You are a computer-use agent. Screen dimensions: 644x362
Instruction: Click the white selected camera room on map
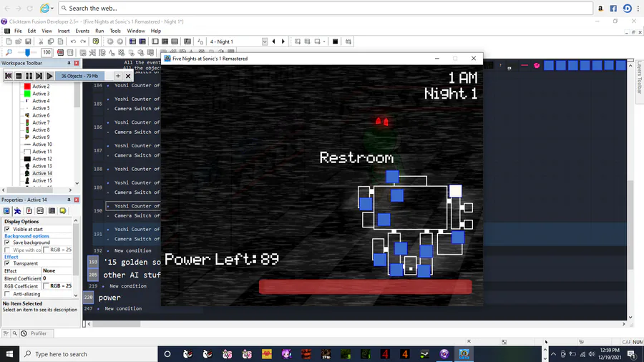[x=455, y=191]
